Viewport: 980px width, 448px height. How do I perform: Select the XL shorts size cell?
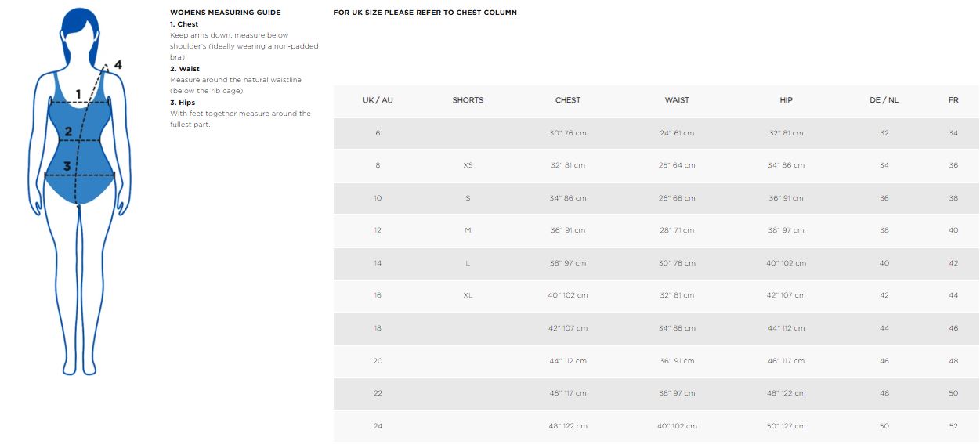468,295
